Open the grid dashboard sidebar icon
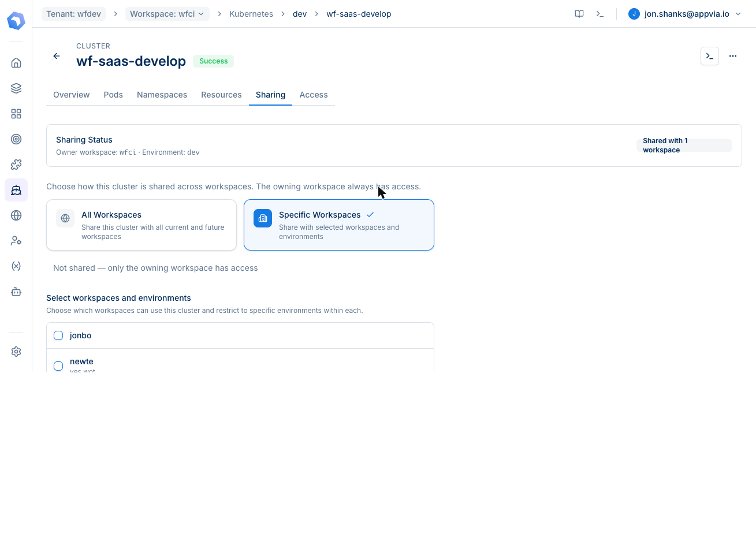756x560 pixels. [x=16, y=114]
